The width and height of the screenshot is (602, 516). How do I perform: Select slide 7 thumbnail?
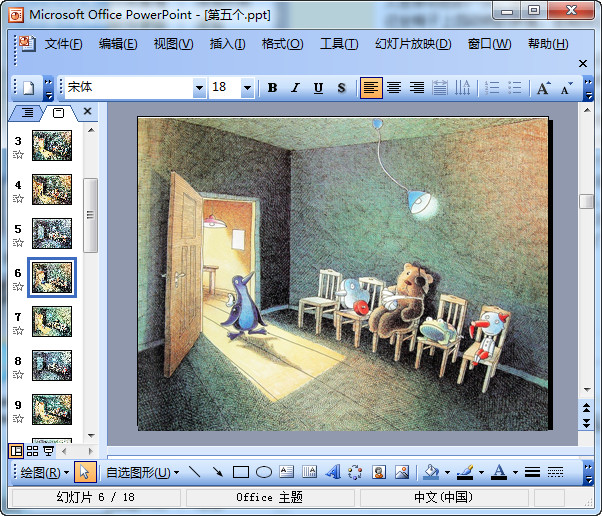pos(52,321)
